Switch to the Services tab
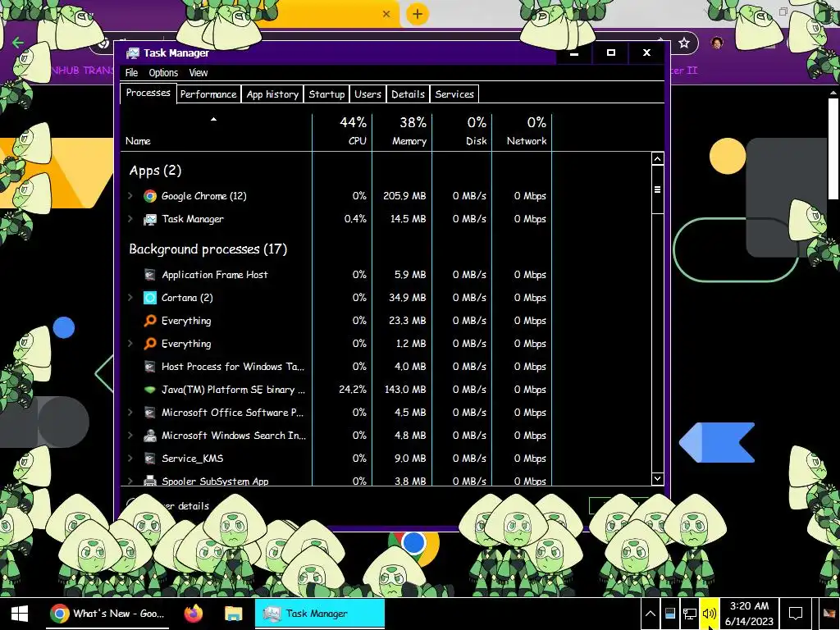Viewport: 840px width, 630px height. coord(454,94)
